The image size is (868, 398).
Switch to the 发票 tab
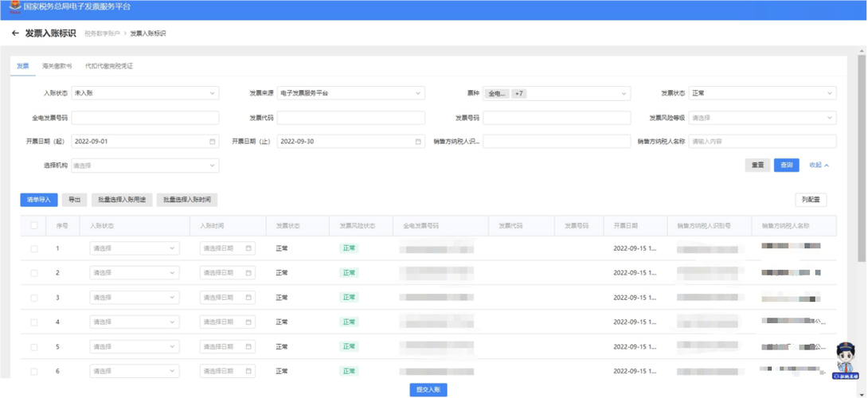point(23,66)
